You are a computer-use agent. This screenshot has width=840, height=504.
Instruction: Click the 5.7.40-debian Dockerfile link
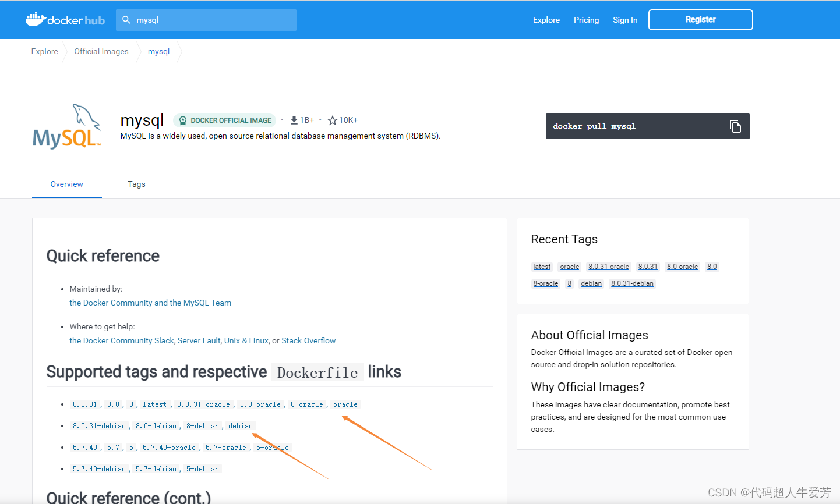(99, 469)
